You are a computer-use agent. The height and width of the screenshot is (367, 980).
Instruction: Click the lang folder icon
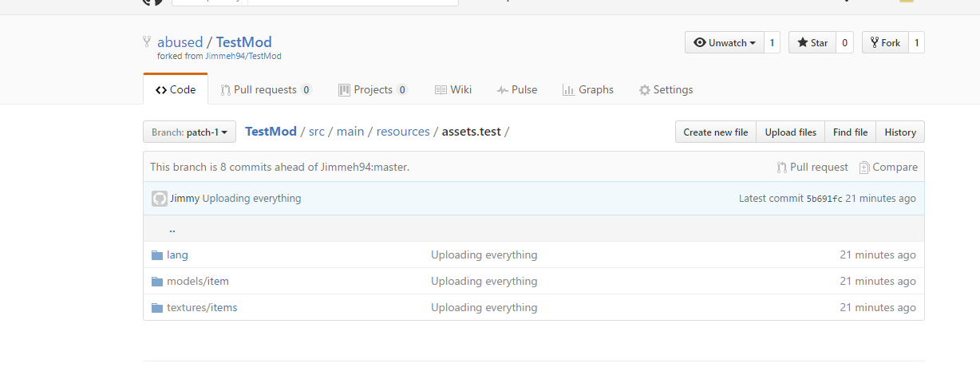point(157,255)
